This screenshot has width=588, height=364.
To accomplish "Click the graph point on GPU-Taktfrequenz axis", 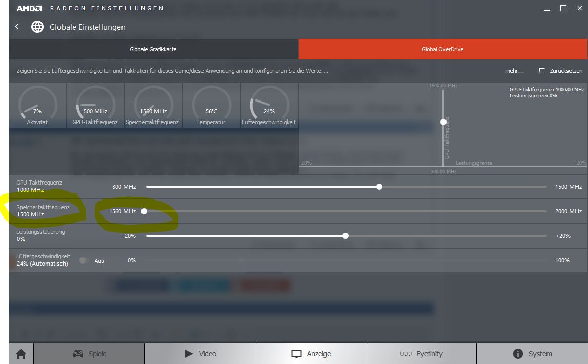I will 443,122.
